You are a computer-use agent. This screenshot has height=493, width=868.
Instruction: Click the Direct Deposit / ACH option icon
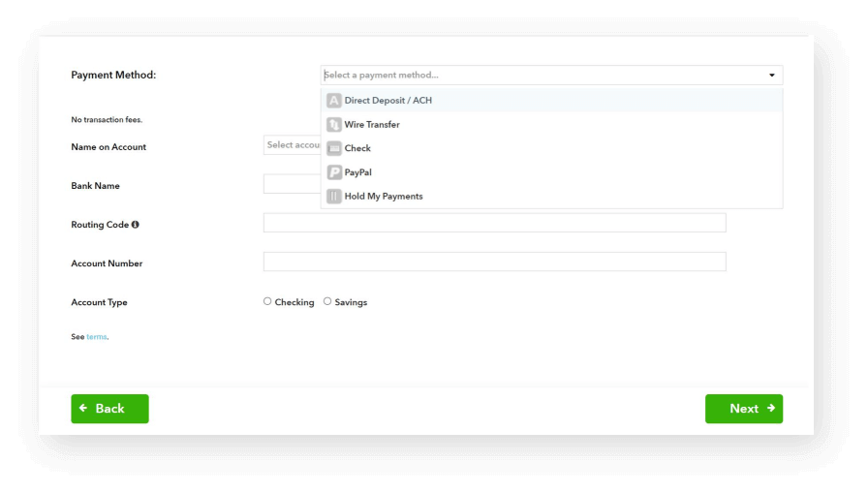334,101
